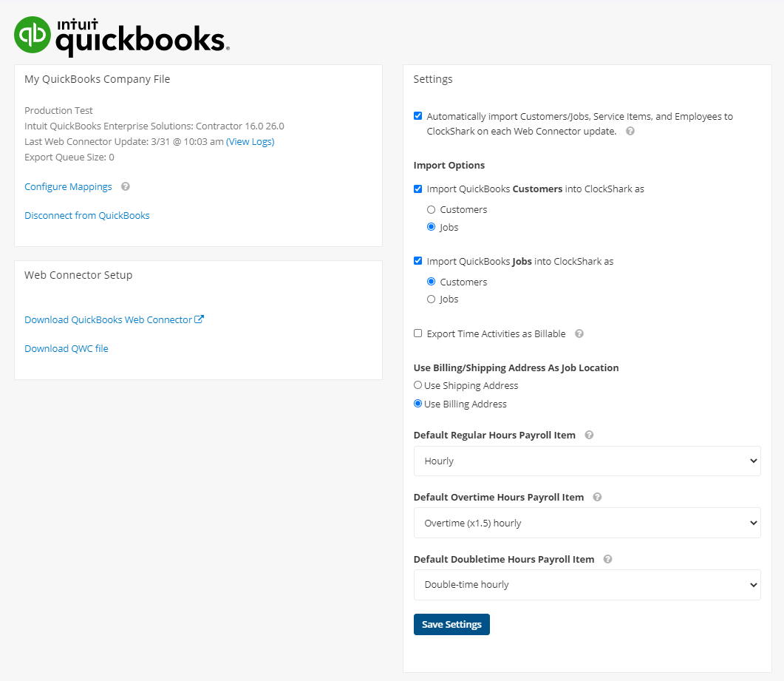The image size is (784, 681).
Task: Click the 'Production Test' company file name
Action: (58, 111)
